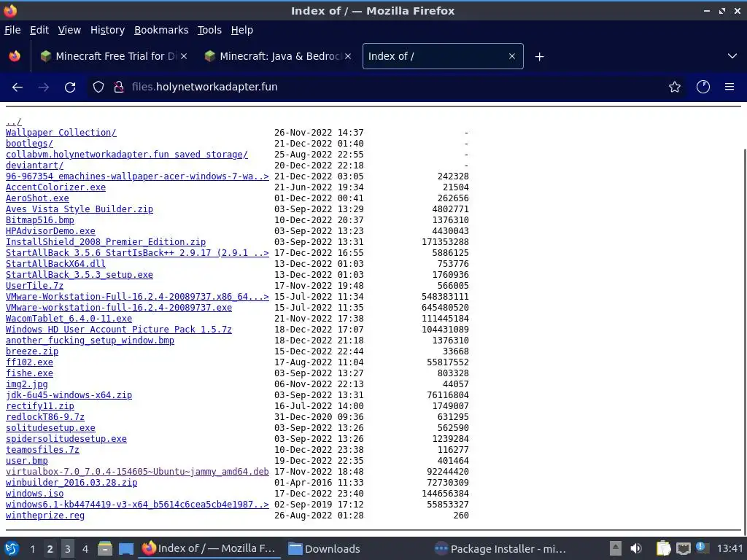
Task: Switch to workspace 1 in taskbar
Action: coord(32,549)
